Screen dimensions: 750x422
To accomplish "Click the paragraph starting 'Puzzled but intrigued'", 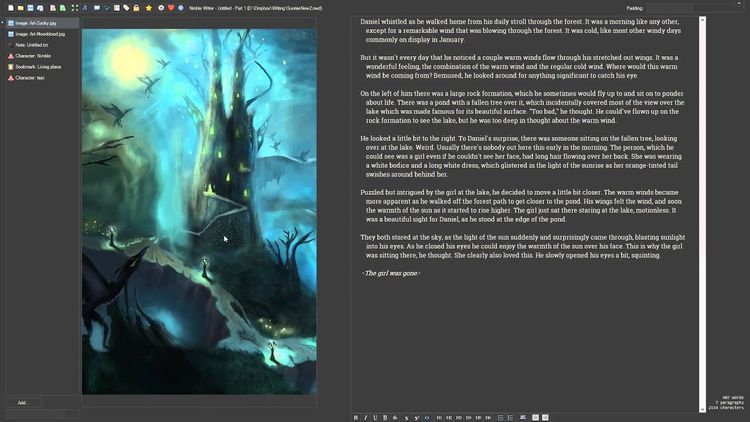I will (521, 206).
